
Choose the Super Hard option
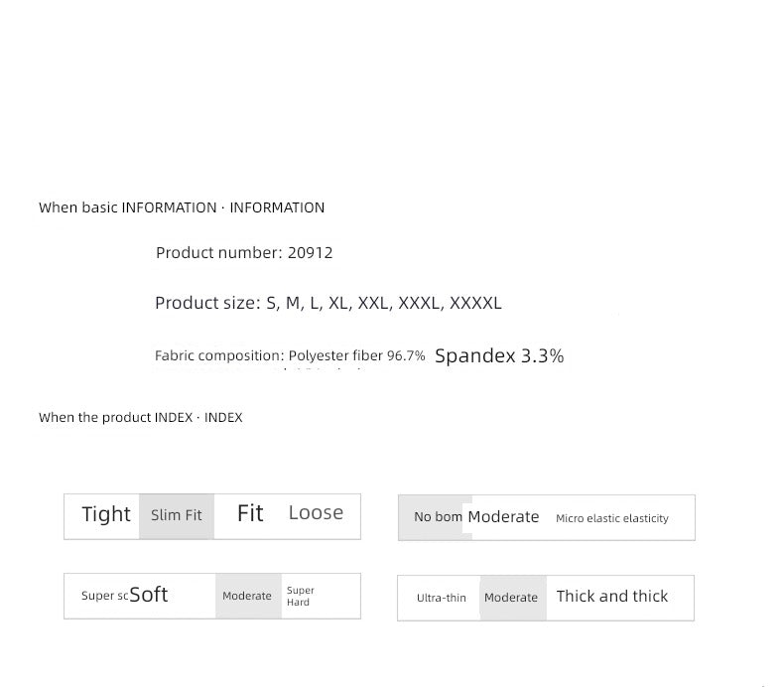click(x=301, y=596)
